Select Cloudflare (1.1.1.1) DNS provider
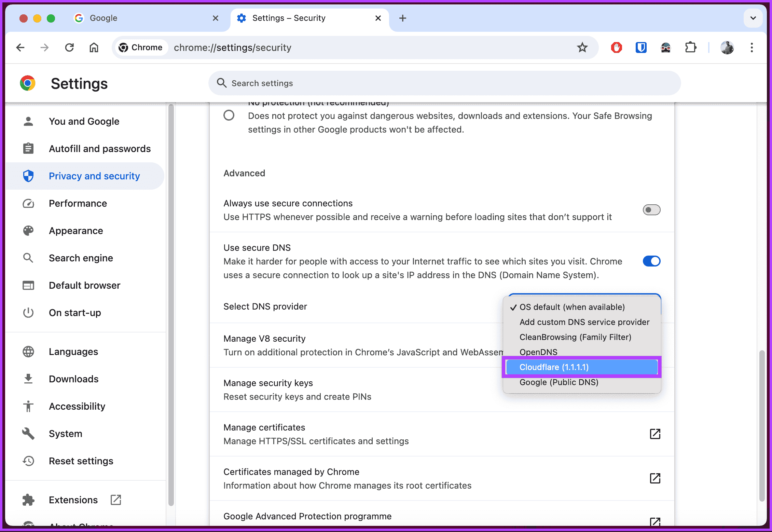772x532 pixels. 582,367
